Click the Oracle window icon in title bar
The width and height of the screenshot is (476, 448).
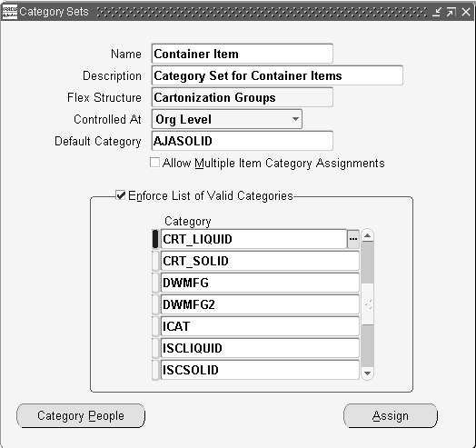[9, 12]
